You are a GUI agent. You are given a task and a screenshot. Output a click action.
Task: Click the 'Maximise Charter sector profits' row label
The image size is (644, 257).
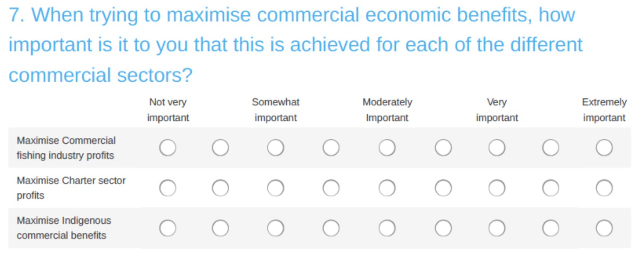[x=71, y=188]
